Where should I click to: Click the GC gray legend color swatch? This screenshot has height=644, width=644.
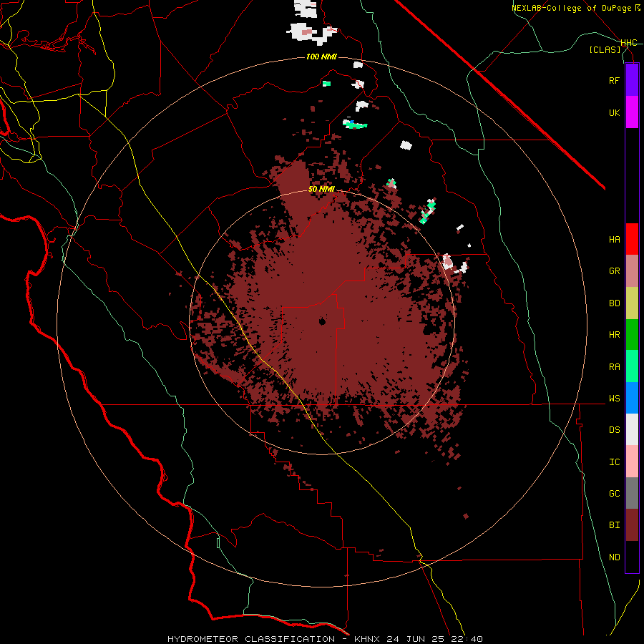[x=632, y=493]
